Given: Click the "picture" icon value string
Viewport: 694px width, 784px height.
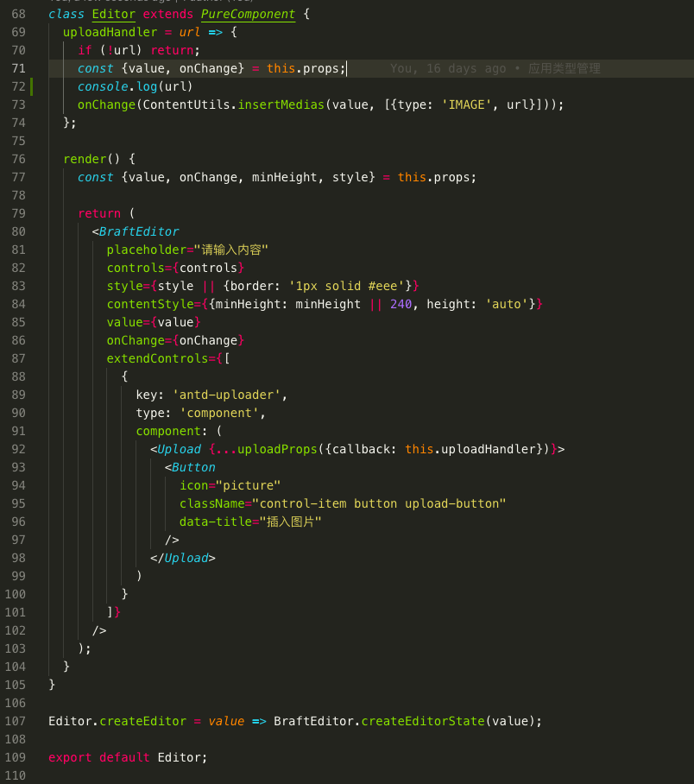Looking at the screenshot, I should point(248,485).
